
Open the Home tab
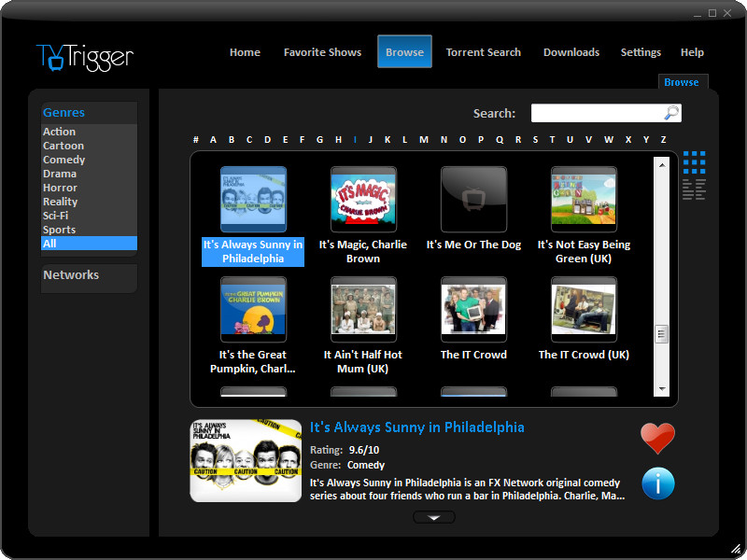click(x=245, y=52)
